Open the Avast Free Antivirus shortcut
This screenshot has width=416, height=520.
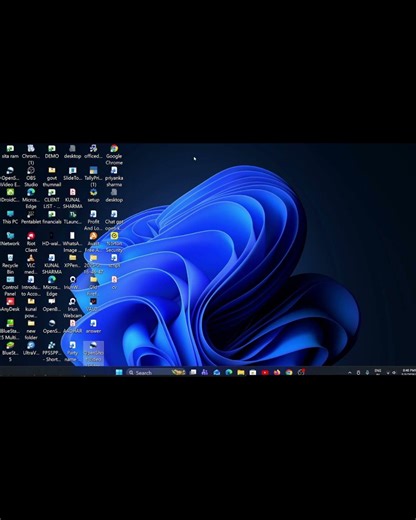[x=93, y=242]
